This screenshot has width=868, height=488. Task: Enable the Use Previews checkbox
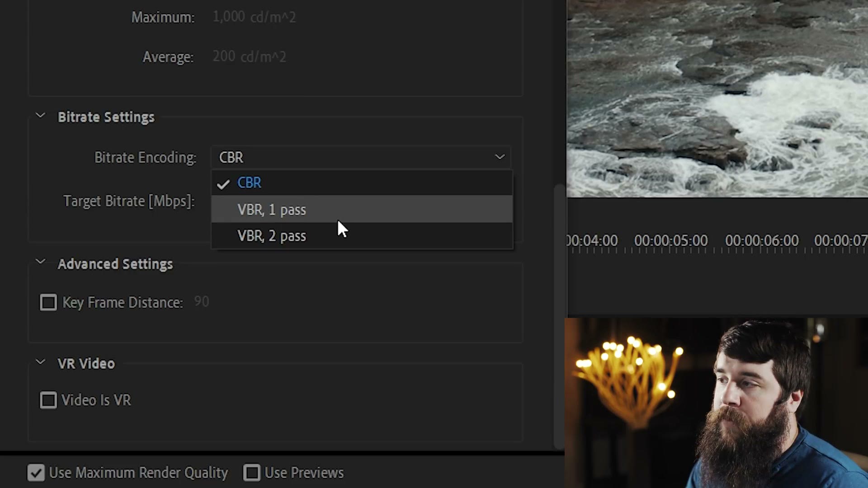pyautogui.click(x=252, y=473)
